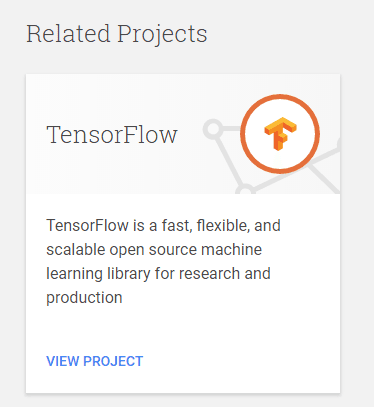Click the Related Projects heading
The height and width of the screenshot is (407, 374).
(x=117, y=34)
